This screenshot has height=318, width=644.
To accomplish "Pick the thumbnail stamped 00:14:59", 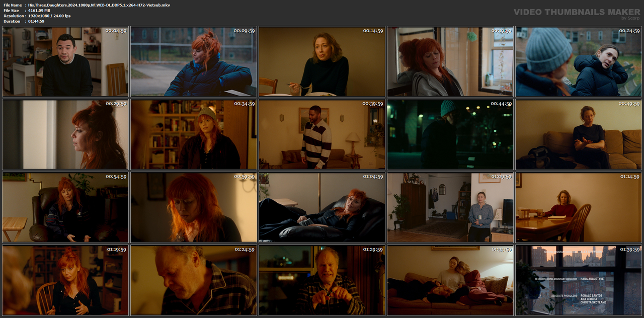I will pyautogui.click(x=322, y=61).
